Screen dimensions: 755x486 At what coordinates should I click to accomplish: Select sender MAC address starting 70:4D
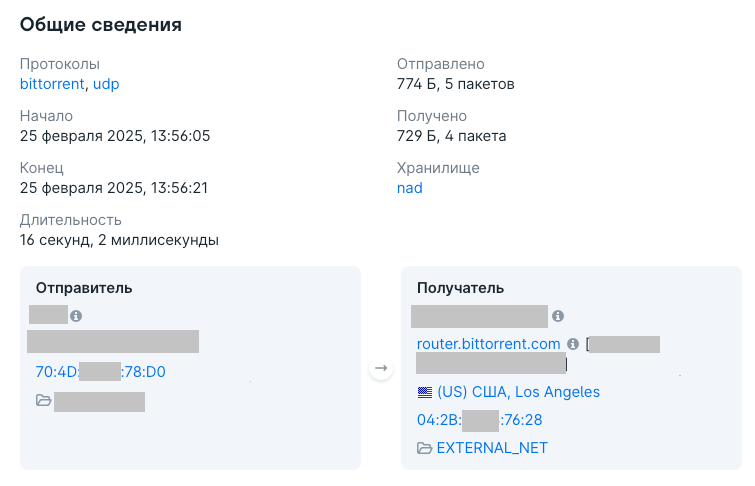pyautogui.click(x=100, y=372)
